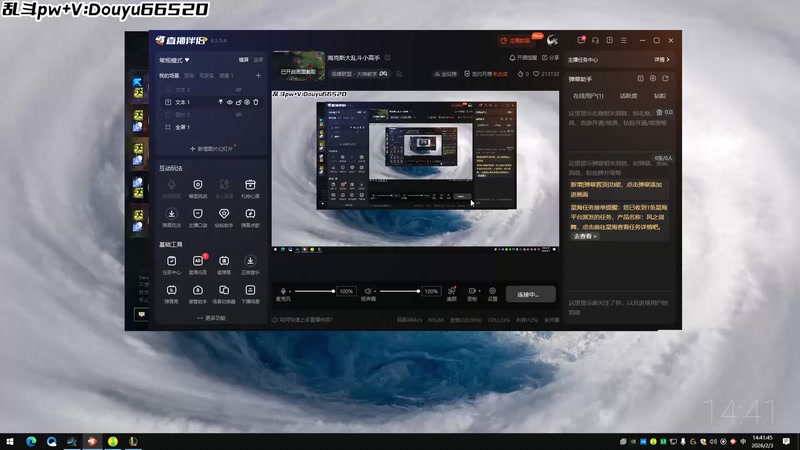Click 新增图片幻灯片 add button

point(211,149)
